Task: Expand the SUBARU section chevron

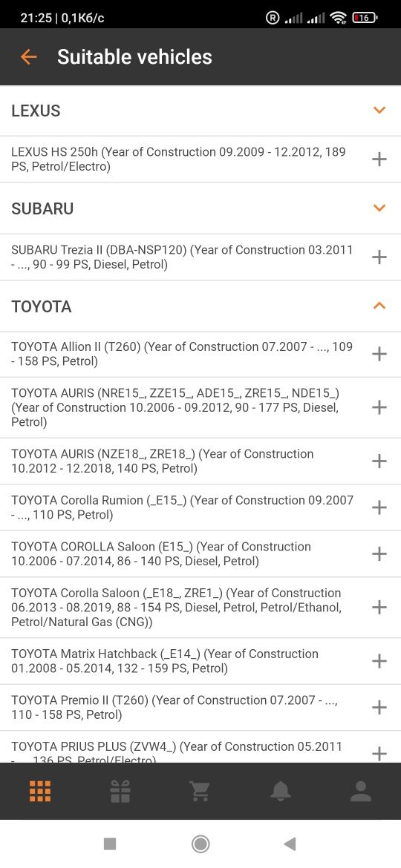Action: tap(379, 208)
